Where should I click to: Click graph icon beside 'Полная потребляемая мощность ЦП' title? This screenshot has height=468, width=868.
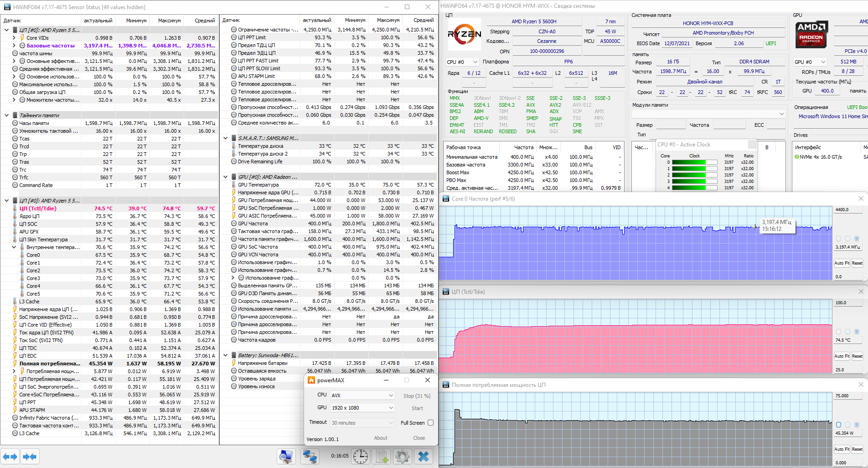pyautogui.click(x=446, y=385)
